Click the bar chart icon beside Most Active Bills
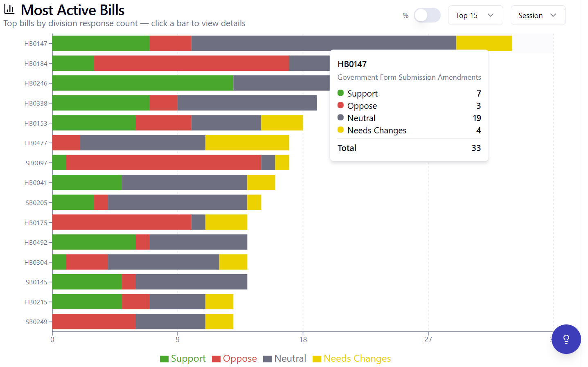This screenshot has width=588, height=367. coord(9,10)
